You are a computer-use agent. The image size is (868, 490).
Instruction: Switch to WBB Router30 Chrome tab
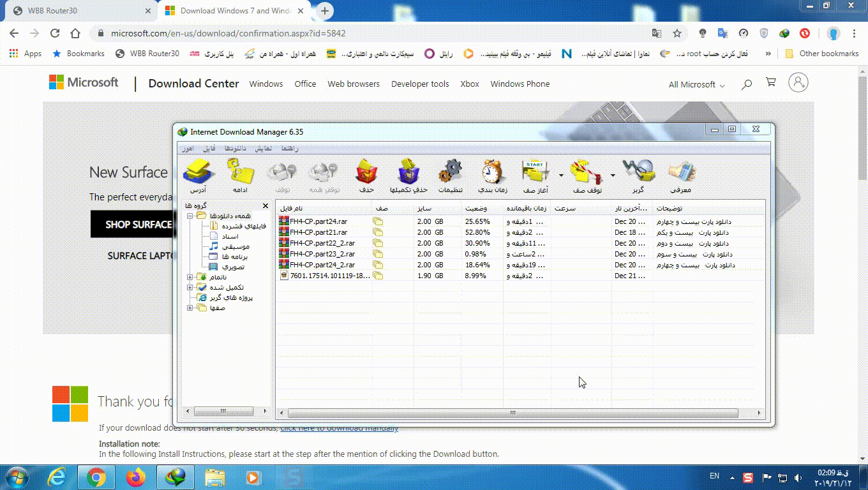point(80,11)
